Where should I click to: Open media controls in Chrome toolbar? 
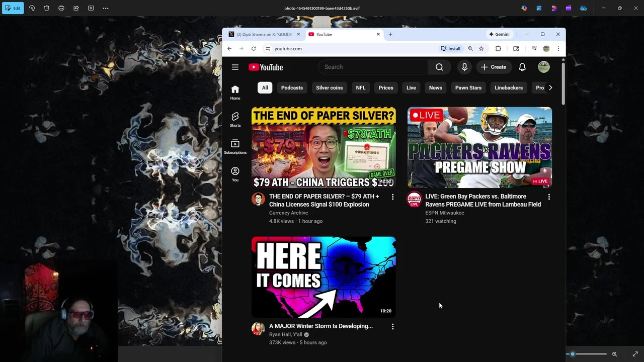[534, 49]
